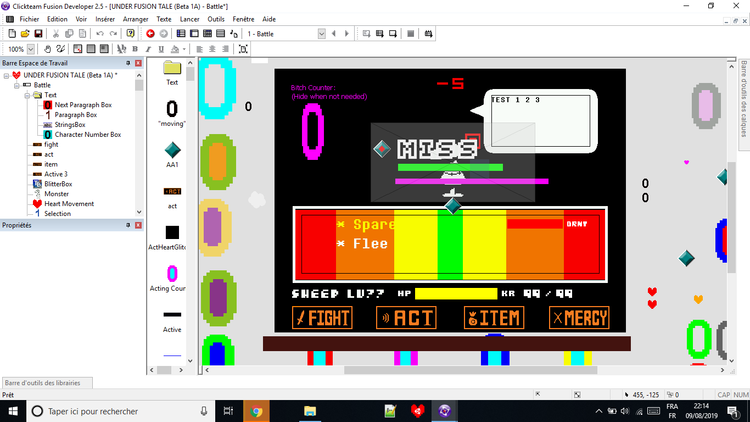
Task: Center align text
Action: point(212,49)
